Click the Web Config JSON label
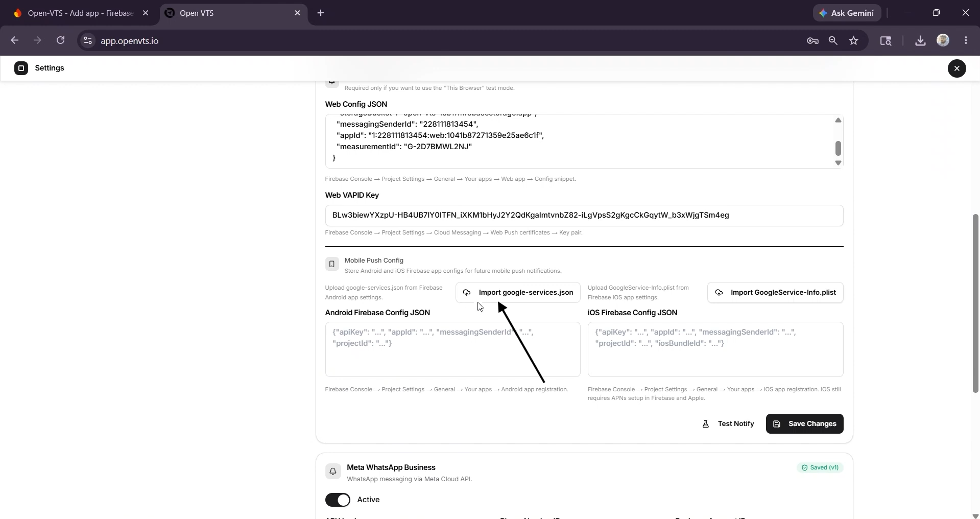Image resolution: width=980 pixels, height=519 pixels. pos(356,104)
